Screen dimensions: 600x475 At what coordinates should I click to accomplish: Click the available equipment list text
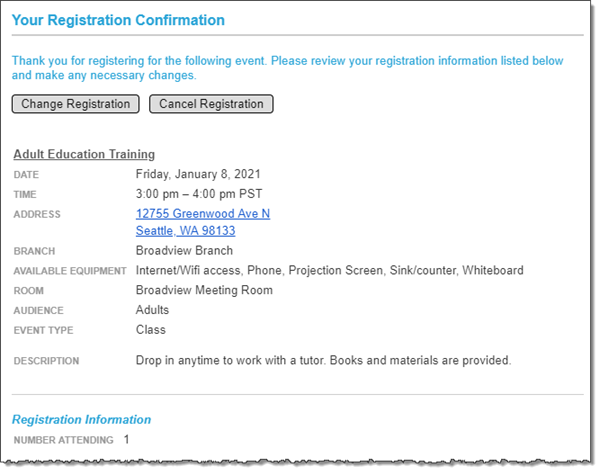pos(329,270)
